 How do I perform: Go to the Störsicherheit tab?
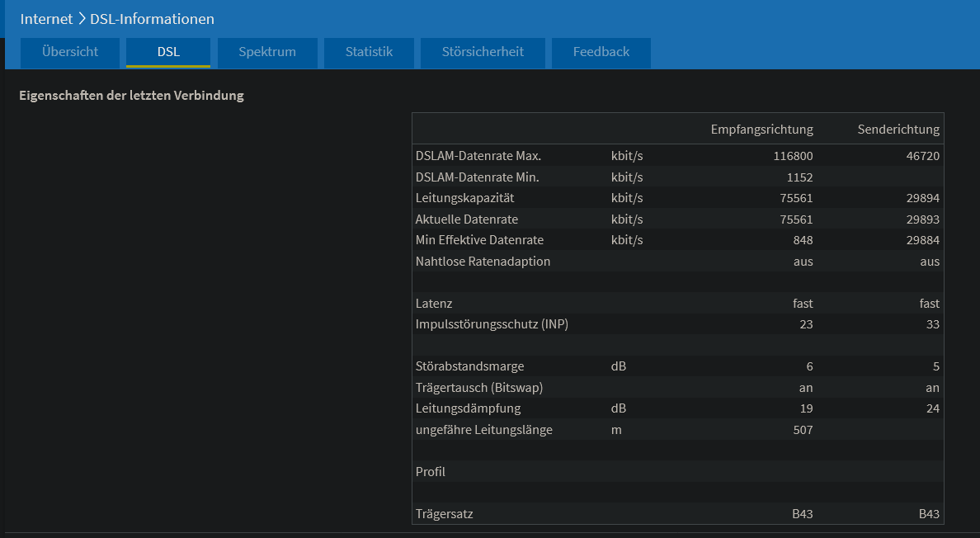point(483,52)
